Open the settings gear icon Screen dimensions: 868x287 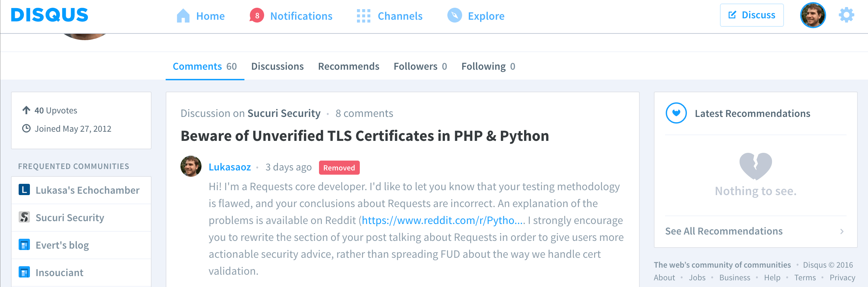click(x=846, y=15)
